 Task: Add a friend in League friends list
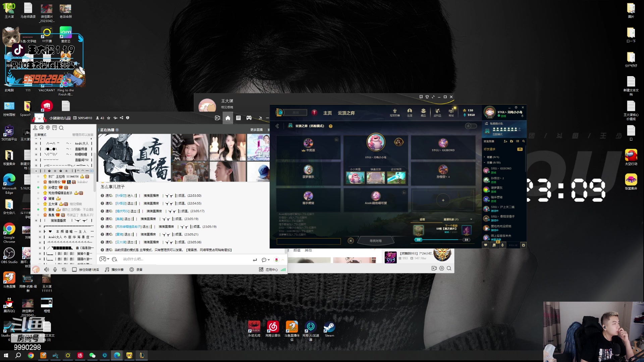click(x=505, y=141)
